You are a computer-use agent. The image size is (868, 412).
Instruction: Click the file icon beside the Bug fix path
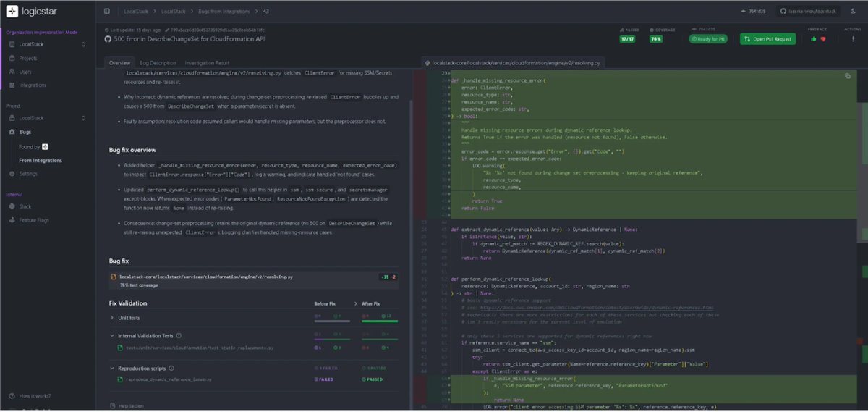click(114, 277)
